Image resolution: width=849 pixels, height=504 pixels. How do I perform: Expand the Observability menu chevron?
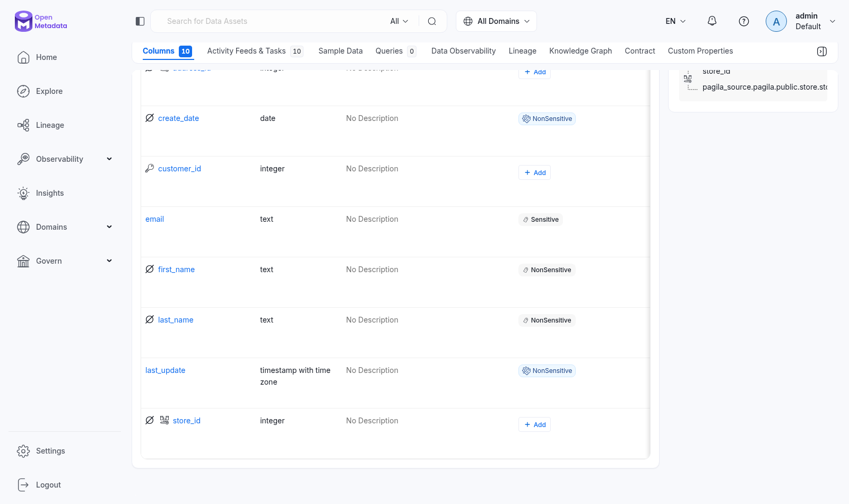(109, 159)
